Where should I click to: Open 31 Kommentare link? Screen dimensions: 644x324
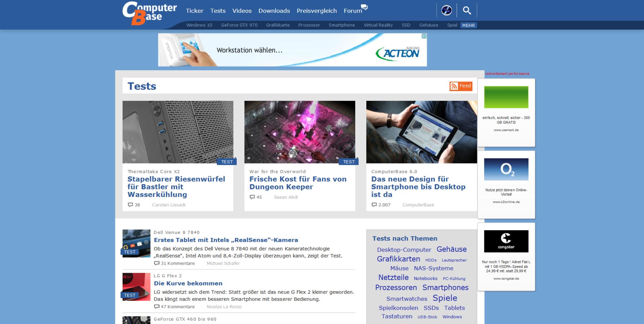[x=177, y=263]
